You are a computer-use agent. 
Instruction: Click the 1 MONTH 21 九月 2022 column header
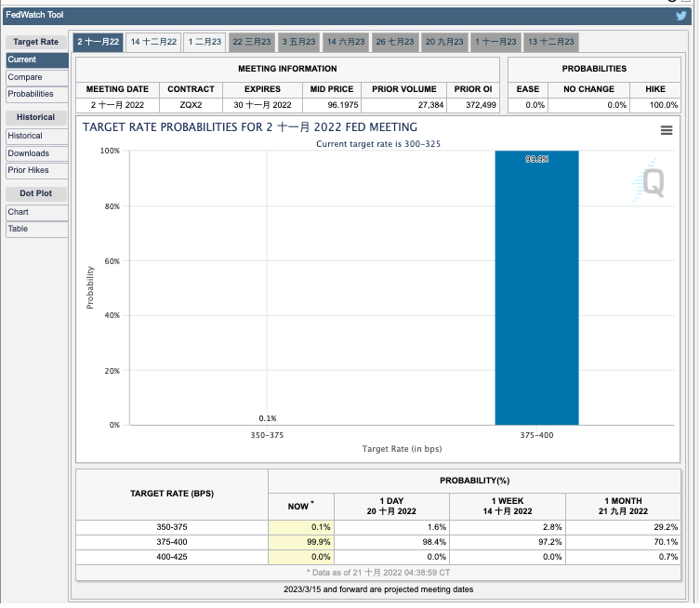pyautogui.click(x=623, y=507)
